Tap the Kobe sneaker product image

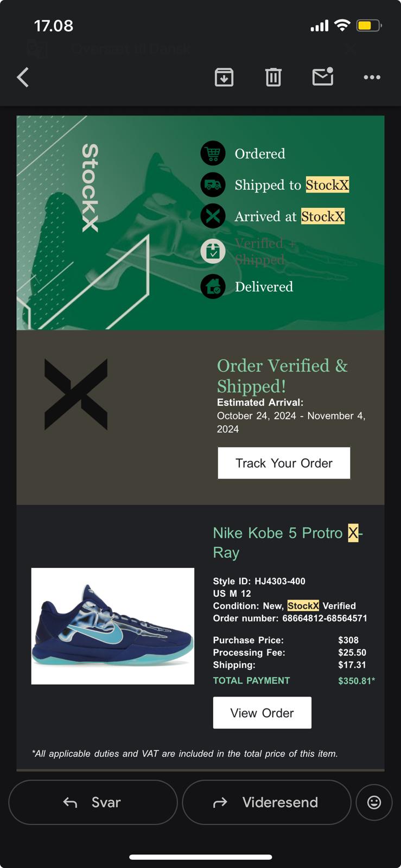(113, 626)
